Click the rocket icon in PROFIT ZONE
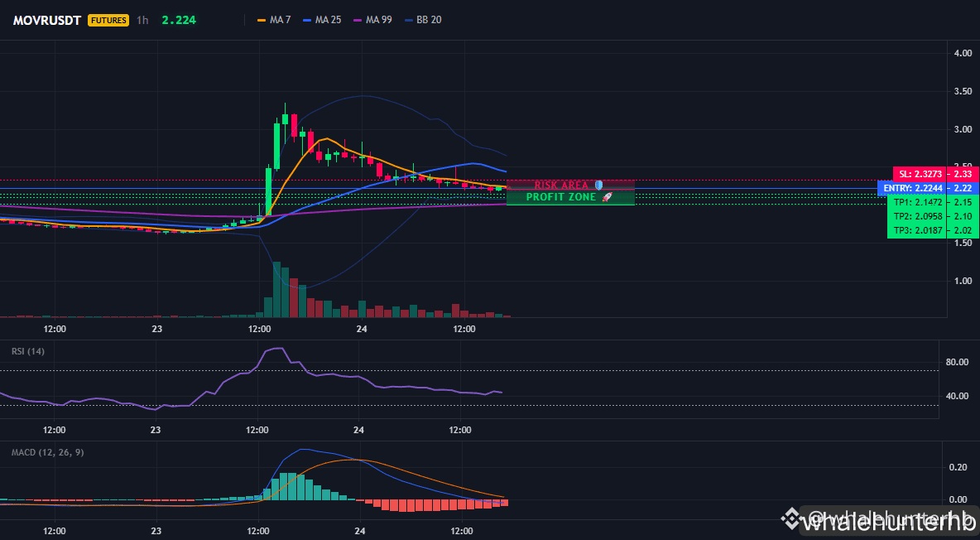 point(607,197)
